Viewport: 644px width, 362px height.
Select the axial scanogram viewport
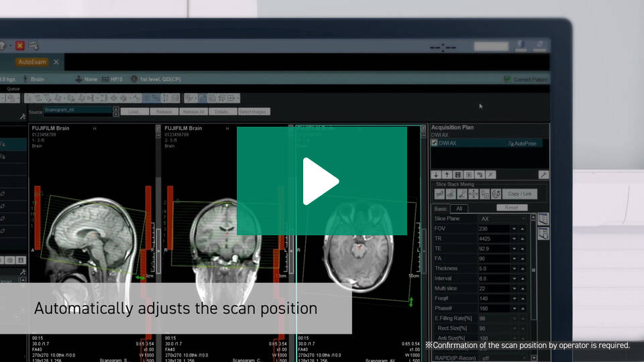358,242
